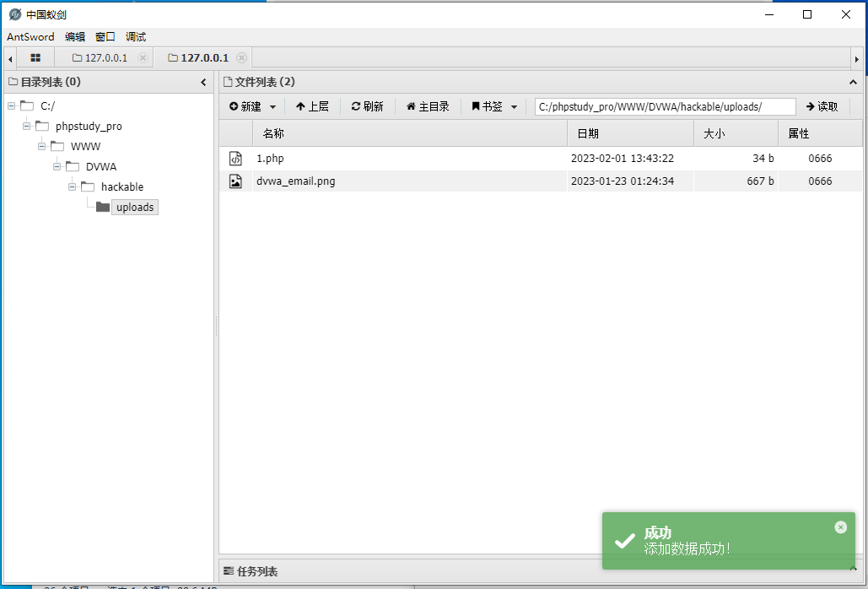The height and width of the screenshot is (589, 868).
Task: Go to 主目录 home directory
Action: click(x=428, y=106)
